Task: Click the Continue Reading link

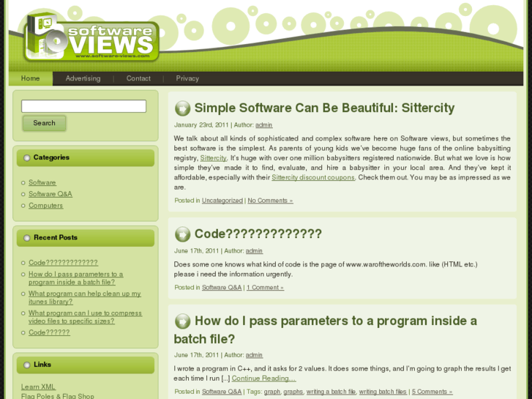Action: [264, 379]
